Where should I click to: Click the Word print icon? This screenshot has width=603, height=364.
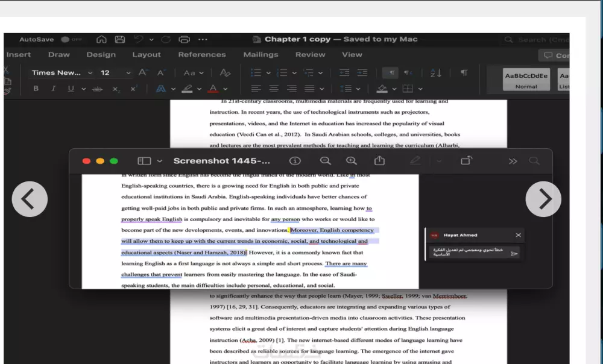point(185,40)
